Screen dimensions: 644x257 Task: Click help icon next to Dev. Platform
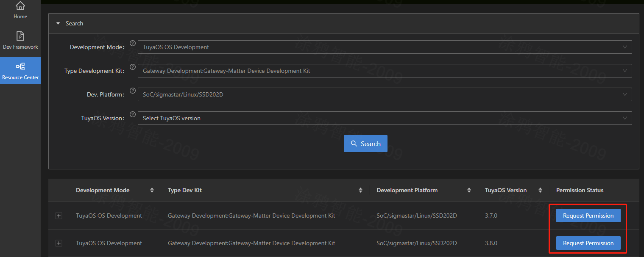tap(132, 91)
